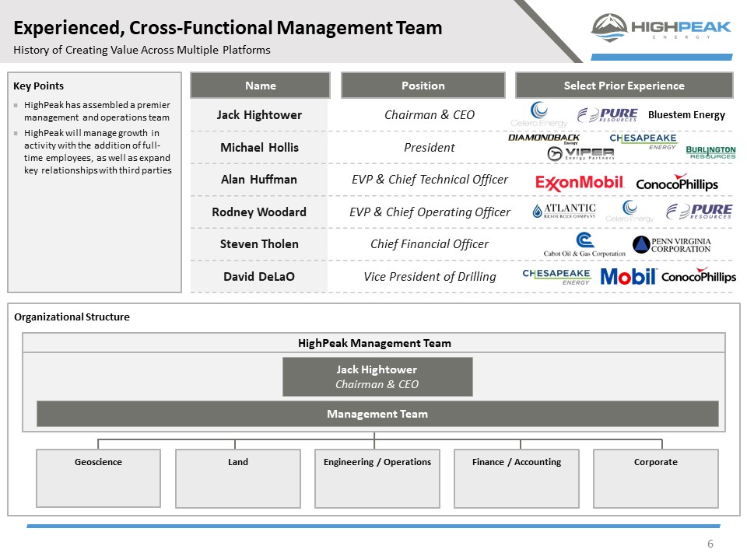747x560 pixels.
Task: Click the Burlington Resources logo
Action: [710, 152]
